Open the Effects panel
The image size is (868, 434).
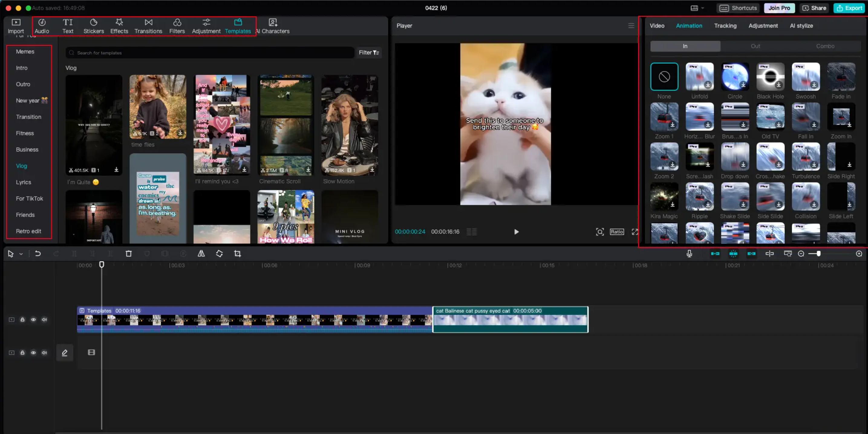pyautogui.click(x=119, y=26)
